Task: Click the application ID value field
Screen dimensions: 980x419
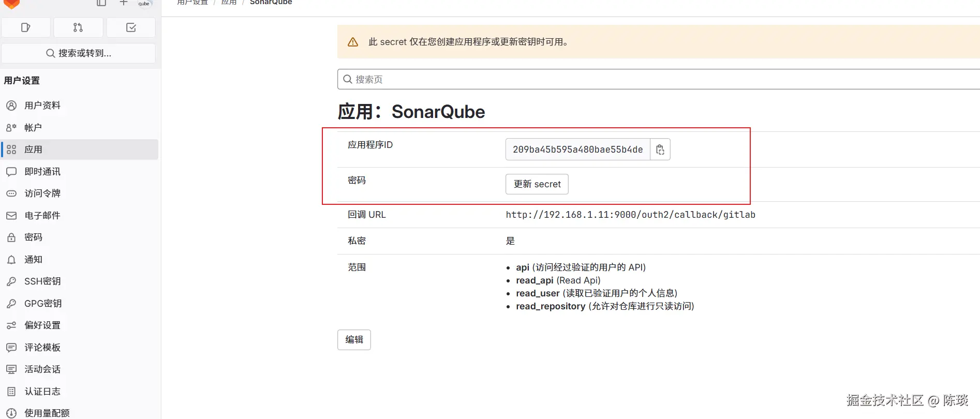Action: (x=578, y=149)
